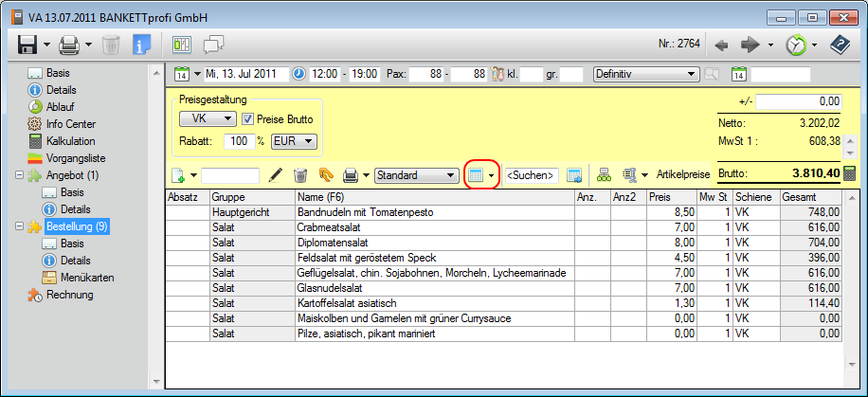Open the speech bubbles comments icon
Viewport: 868px width, 397px height.
tap(213, 45)
